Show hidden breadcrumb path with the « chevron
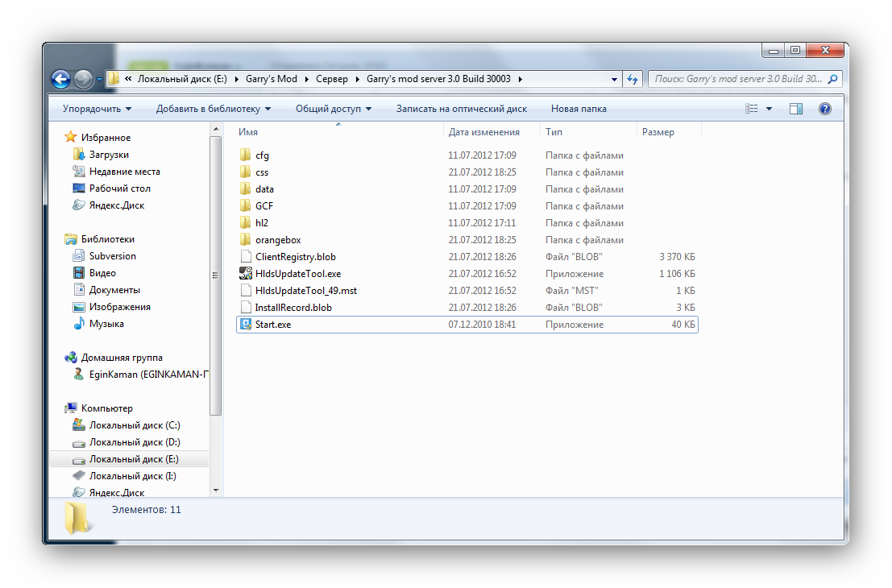The image size is (892, 588). [128, 79]
